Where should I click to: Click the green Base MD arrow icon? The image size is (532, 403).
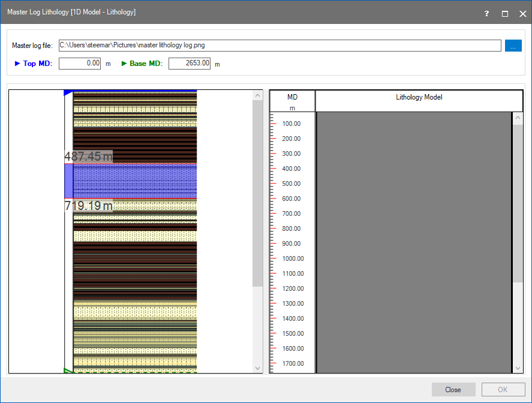[x=124, y=64]
